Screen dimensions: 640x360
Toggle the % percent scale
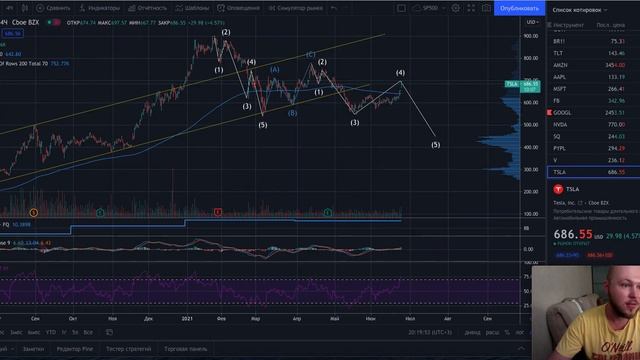click(x=507, y=332)
